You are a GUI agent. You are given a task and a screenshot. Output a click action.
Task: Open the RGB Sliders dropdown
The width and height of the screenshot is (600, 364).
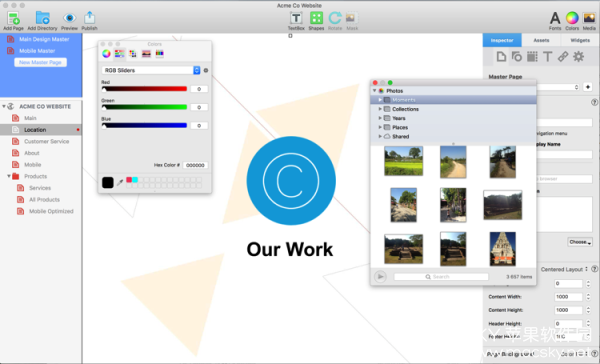(151, 70)
